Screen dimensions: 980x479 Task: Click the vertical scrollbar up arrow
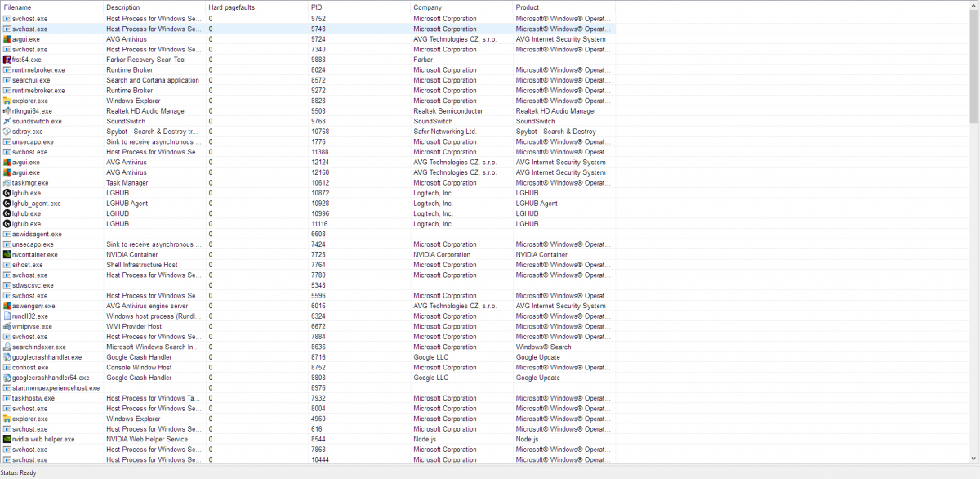tap(974, 6)
